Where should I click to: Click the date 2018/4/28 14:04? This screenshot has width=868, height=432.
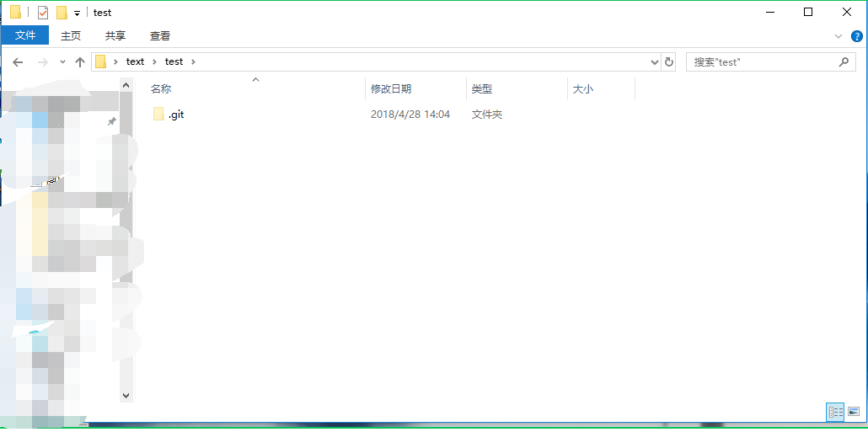(x=410, y=115)
